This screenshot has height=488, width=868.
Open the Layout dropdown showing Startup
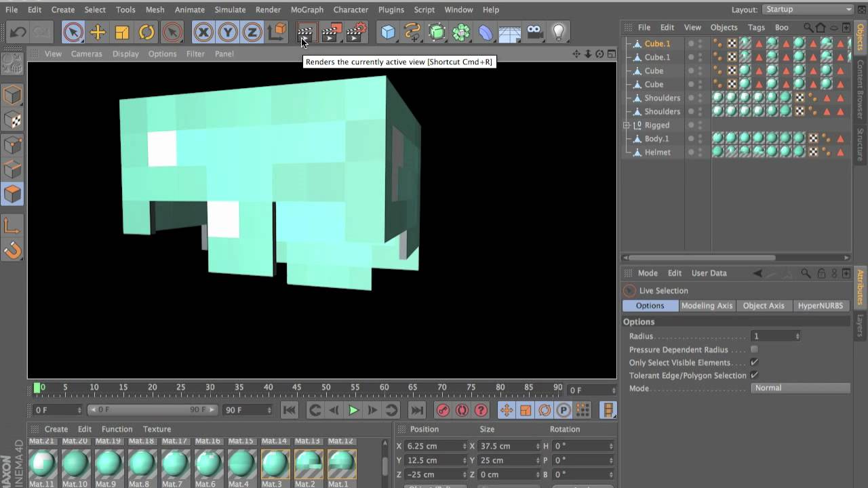click(807, 9)
